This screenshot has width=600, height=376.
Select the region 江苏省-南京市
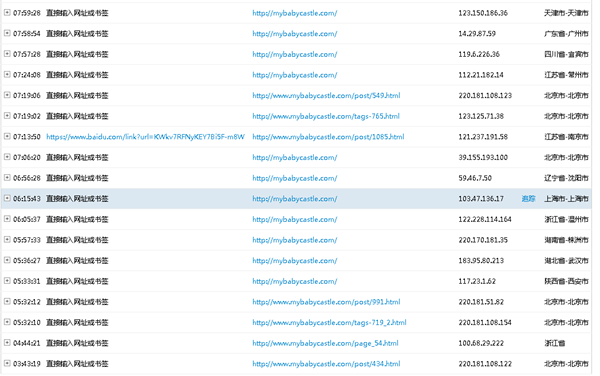(566, 137)
